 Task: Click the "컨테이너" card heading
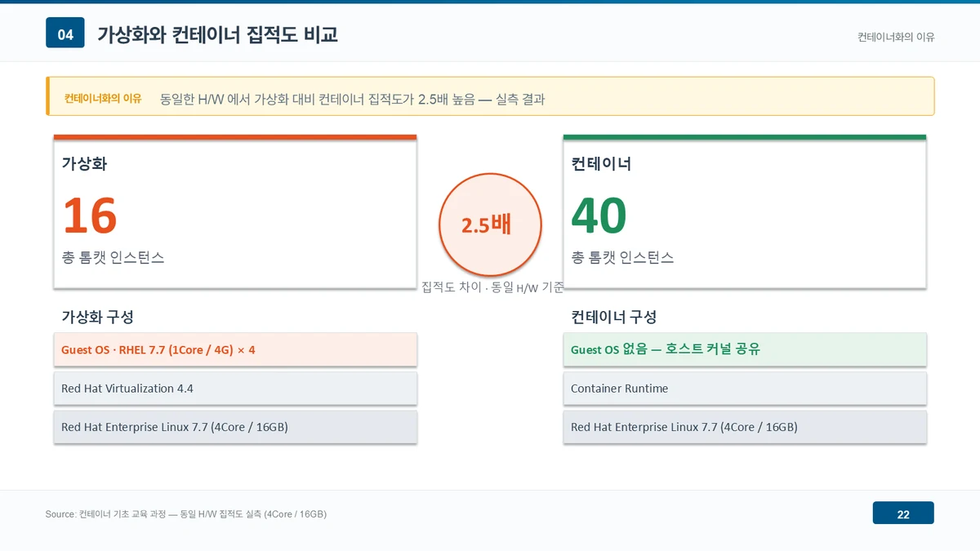[x=601, y=163]
